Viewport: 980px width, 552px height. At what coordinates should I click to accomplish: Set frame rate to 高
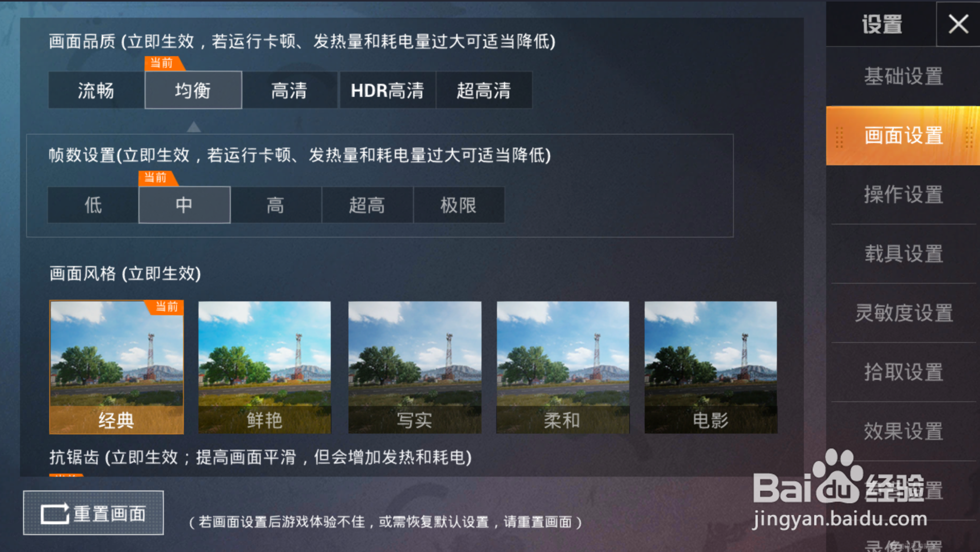coord(276,205)
